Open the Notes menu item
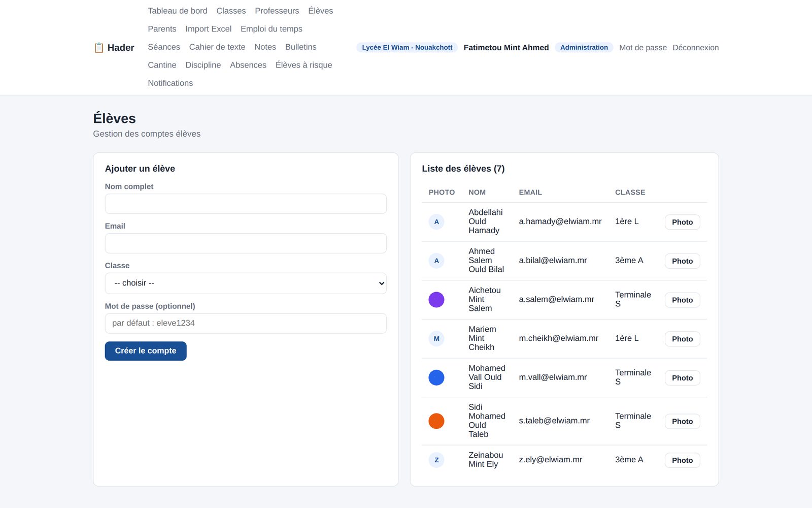812x508 pixels. [265, 47]
